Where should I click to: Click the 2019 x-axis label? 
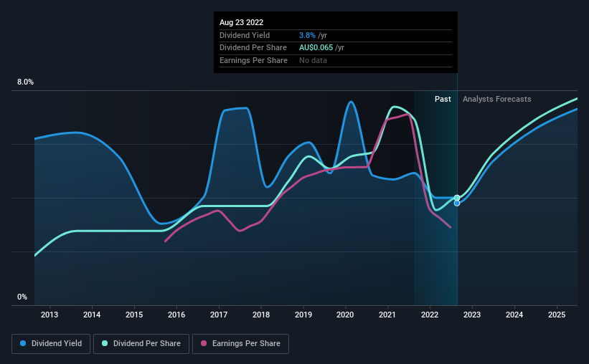(x=303, y=315)
